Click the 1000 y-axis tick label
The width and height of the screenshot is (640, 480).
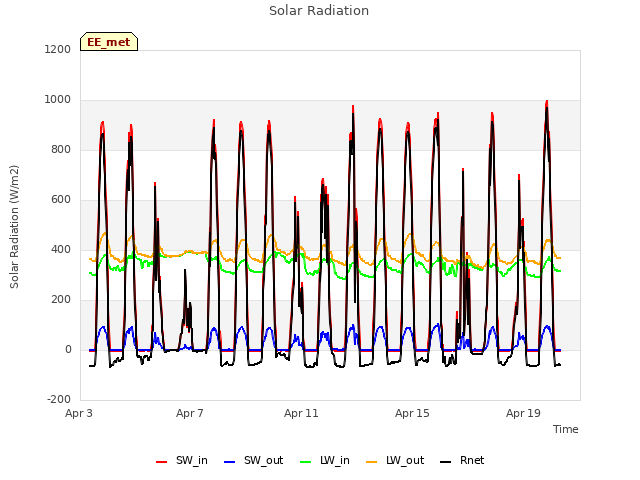58,100
